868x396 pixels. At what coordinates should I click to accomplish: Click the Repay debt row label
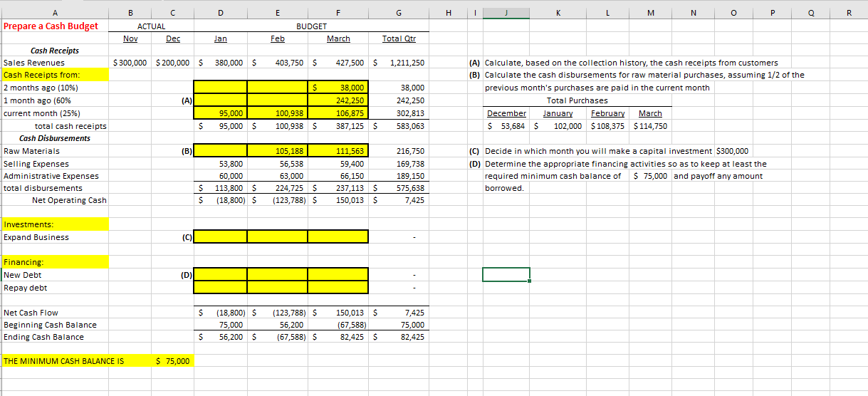25,288
